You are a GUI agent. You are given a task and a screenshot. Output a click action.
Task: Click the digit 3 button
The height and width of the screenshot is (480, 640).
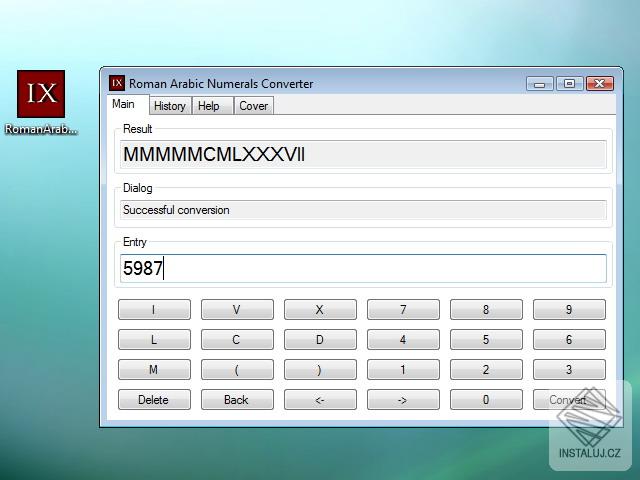569,369
